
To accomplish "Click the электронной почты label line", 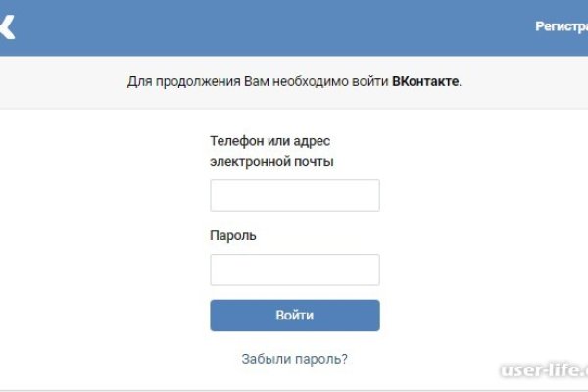I will coord(271,161).
